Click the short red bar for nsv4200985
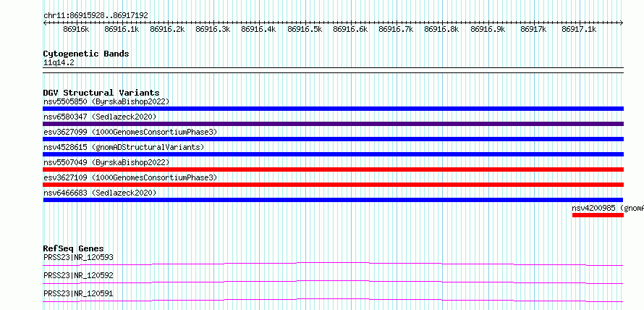Viewport: 644px width, 310px height. coord(598,215)
